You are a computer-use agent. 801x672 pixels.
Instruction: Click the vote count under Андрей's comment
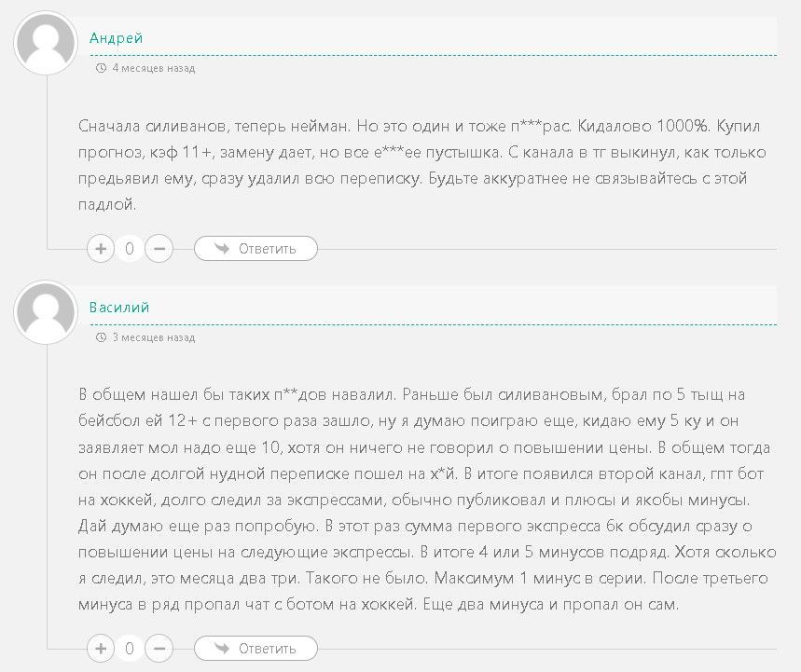(x=130, y=249)
